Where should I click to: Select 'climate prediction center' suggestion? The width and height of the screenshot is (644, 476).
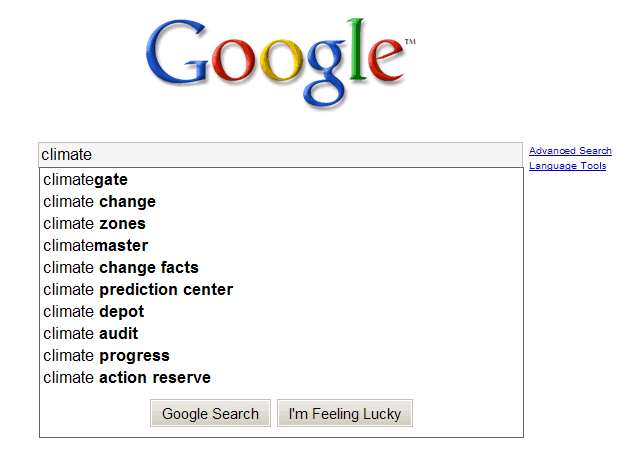[138, 290]
